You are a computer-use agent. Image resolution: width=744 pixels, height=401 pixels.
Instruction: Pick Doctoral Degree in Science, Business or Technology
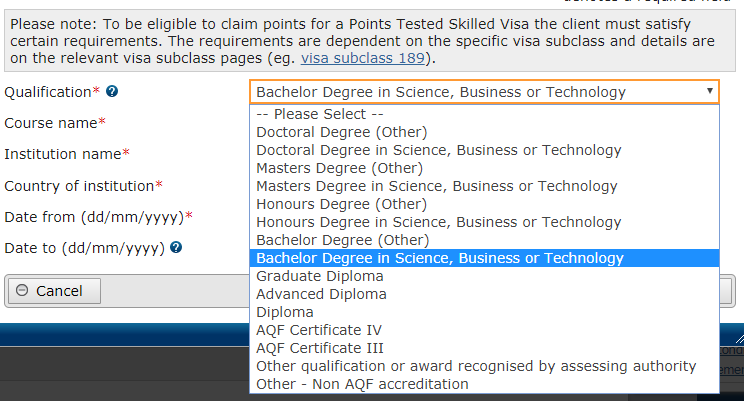(x=438, y=150)
